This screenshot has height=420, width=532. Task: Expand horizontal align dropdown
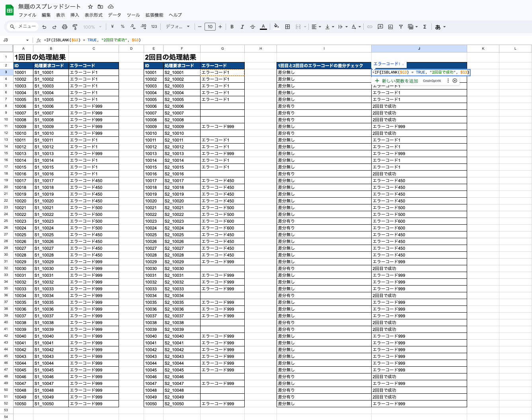pos(320,27)
